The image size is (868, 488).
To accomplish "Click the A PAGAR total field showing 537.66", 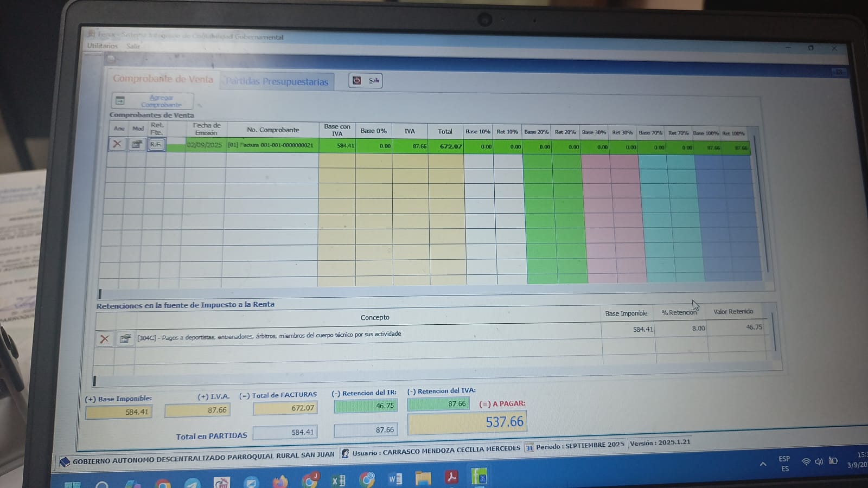I will [x=467, y=423].
